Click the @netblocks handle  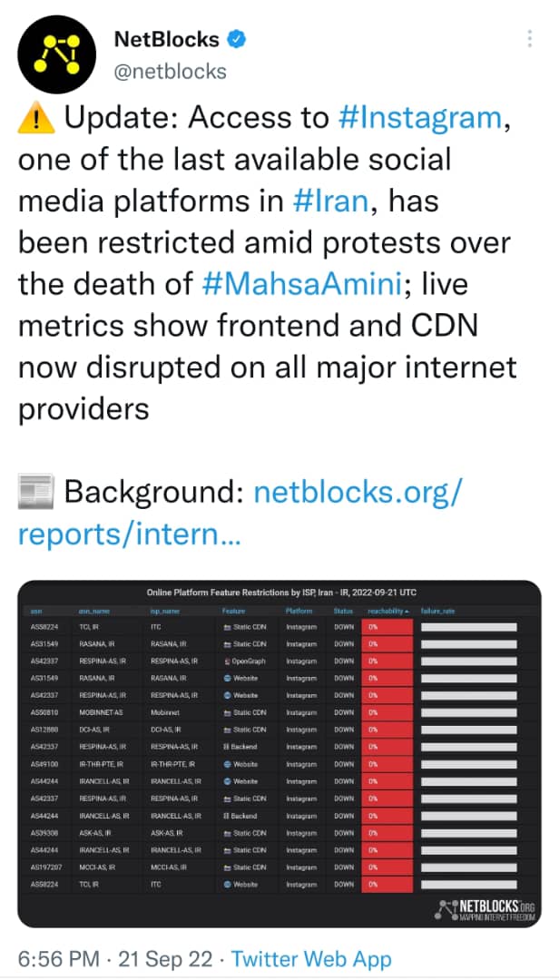click(171, 70)
